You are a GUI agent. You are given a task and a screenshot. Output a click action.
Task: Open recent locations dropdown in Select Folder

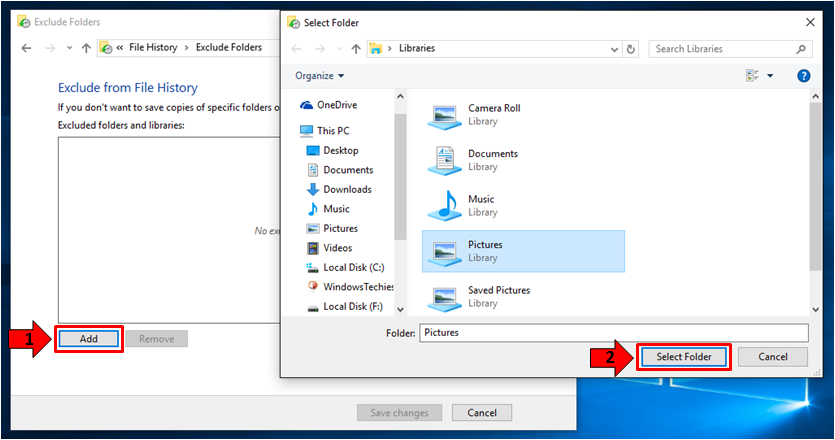coord(339,49)
